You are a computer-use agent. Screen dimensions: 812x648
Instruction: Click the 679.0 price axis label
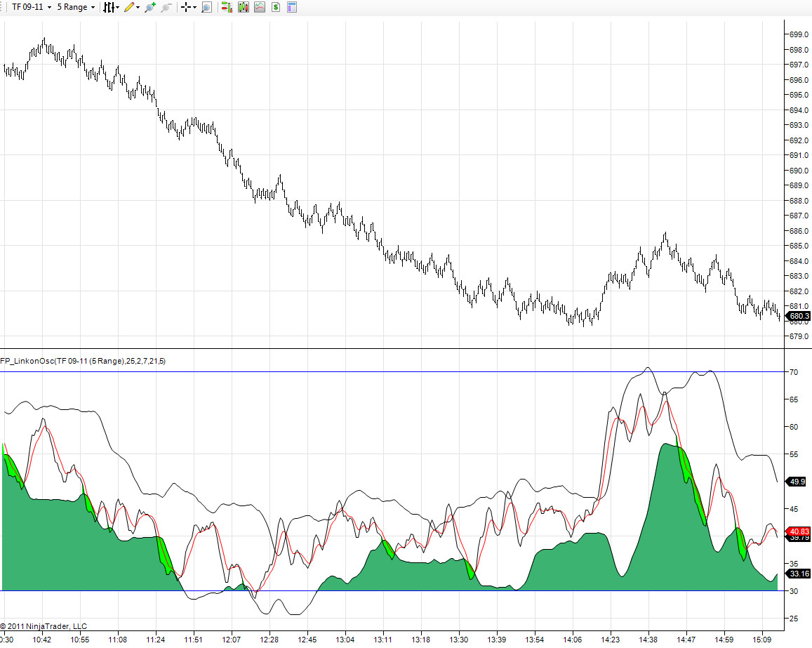(x=799, y=336)
